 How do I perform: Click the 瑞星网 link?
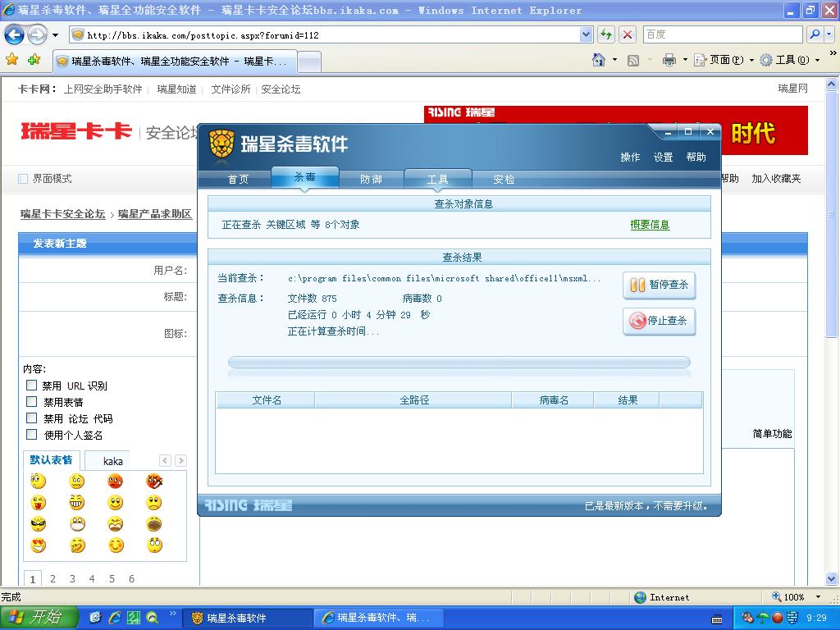[x=793, y=89]
